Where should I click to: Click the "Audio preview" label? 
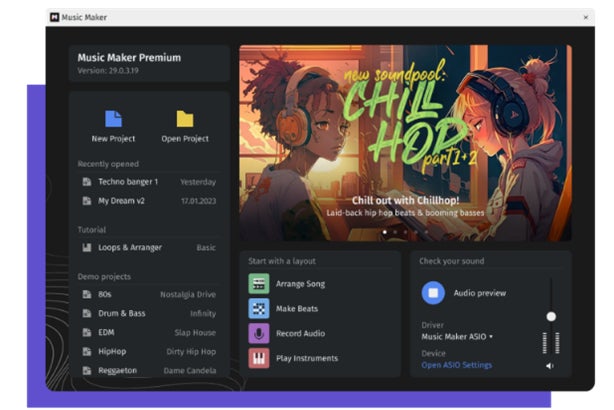click(x=480, y=293)
